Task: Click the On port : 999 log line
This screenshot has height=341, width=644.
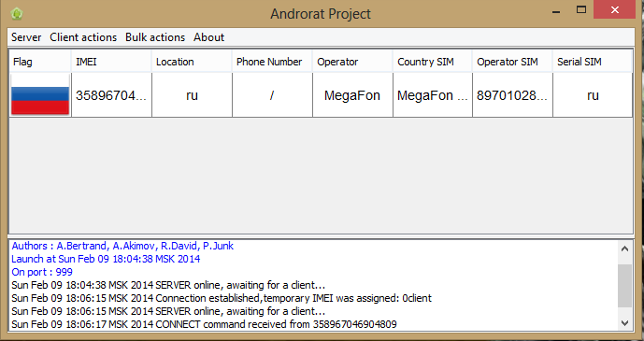Action: pos(42,272)
